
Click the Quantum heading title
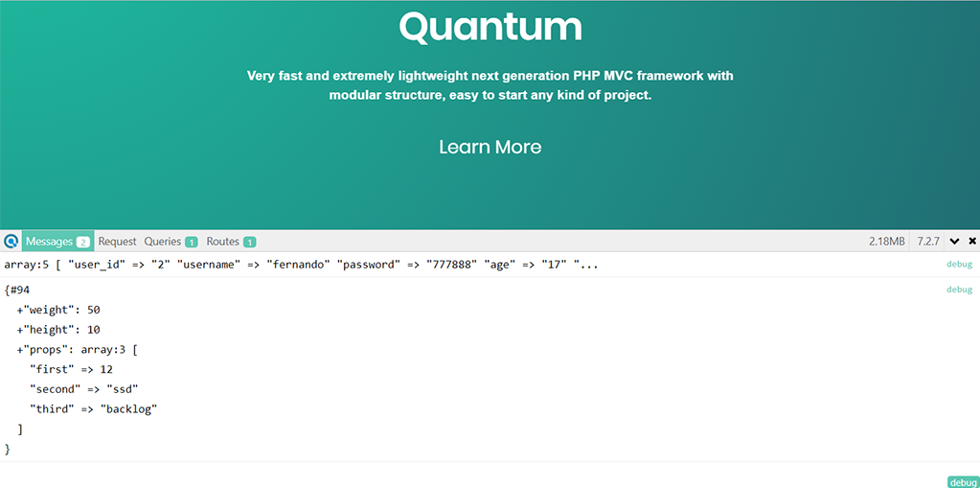(490, 27)
